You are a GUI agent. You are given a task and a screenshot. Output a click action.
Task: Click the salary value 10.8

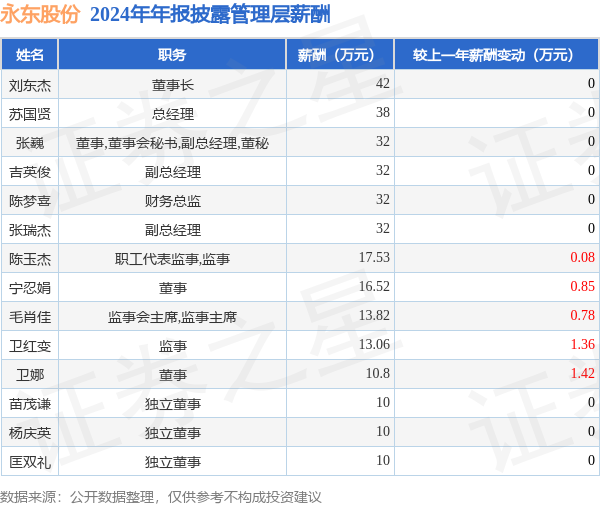pos(378,373)
